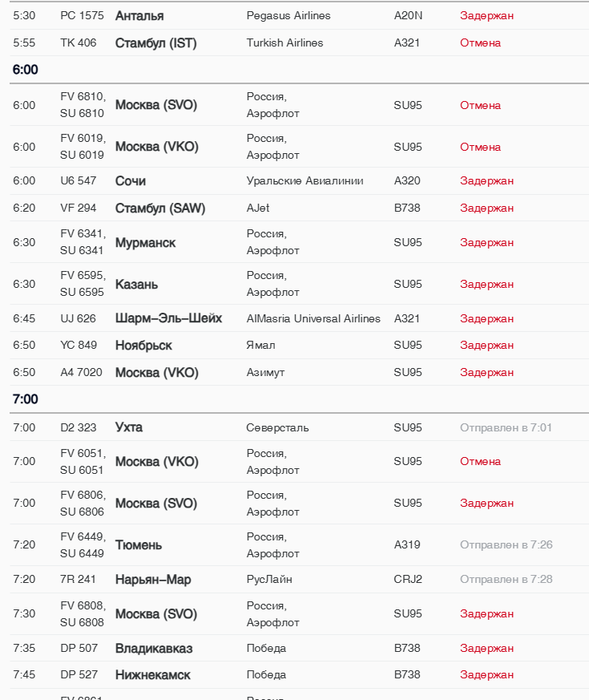Open the Шарм-Эль-Шейх flight
This screenshot has height=700, width=589.
[168, 319]
